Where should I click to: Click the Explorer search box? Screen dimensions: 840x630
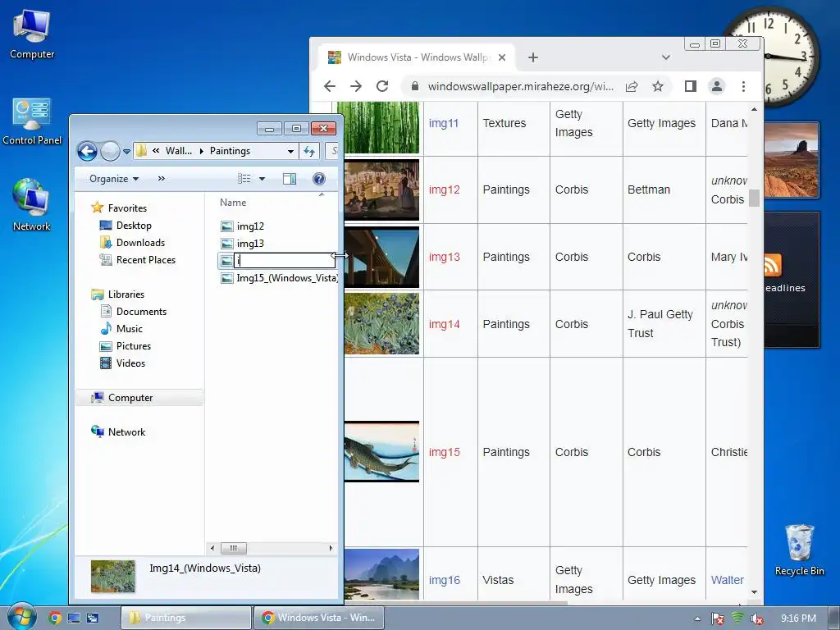point(332,151)
